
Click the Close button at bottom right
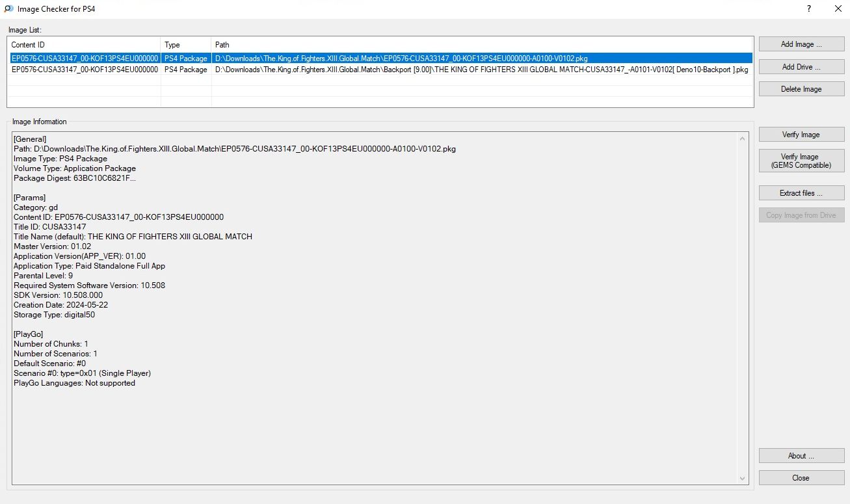click(801, 478)
